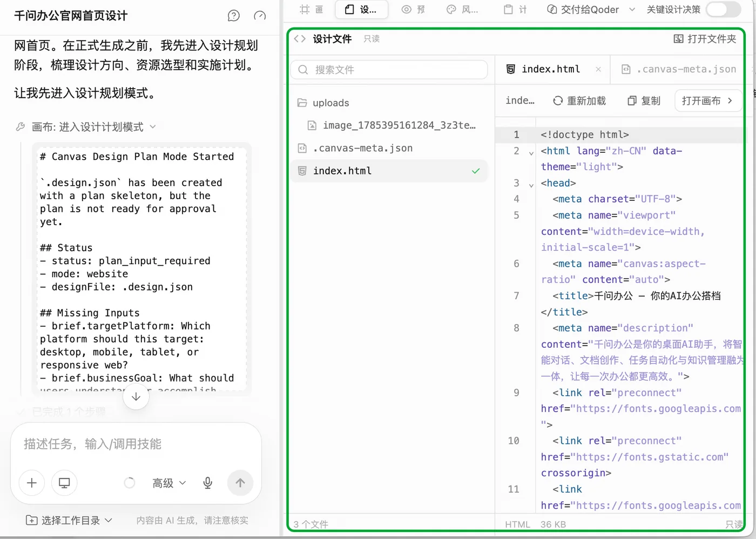
Task: Toggle the 关键设计决策 switch
Action: coord(724,9)
